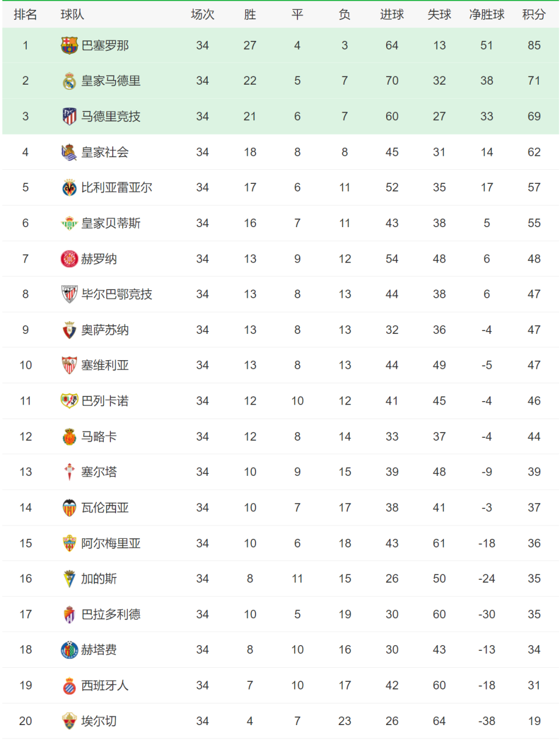The image size is (560, 742).
Task: Click the Real Madrid crest icon
Action: tap(69, 81)
